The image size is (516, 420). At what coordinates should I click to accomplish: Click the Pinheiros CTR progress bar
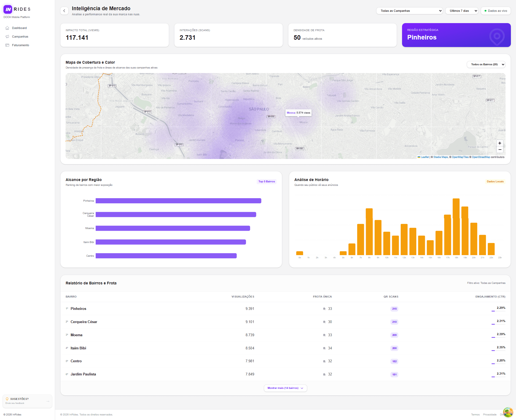pos(498,311)
